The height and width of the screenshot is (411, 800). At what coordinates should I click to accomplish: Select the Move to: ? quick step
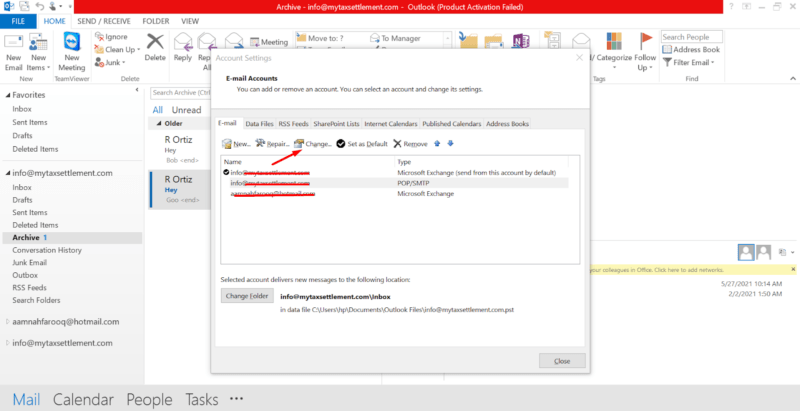coord(320,38)
